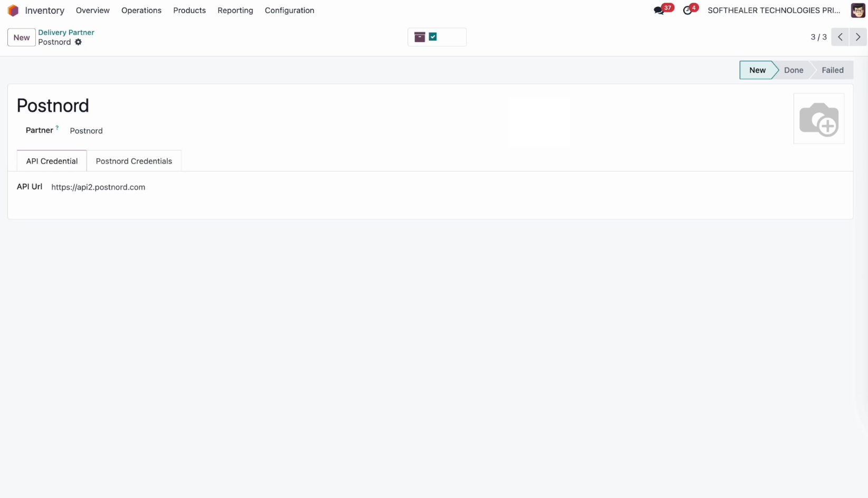Click the gear actions icon beside Postnord breadcrumb
This screenshot has width=868, height=498.
pos(78,42)
